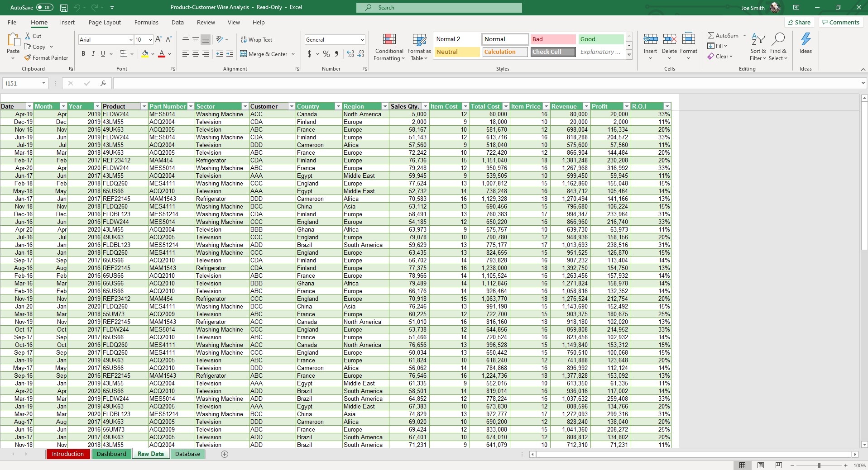Insert new cells with Insert icon
This screenshot has width=868, height=470.
pos(650,43)
